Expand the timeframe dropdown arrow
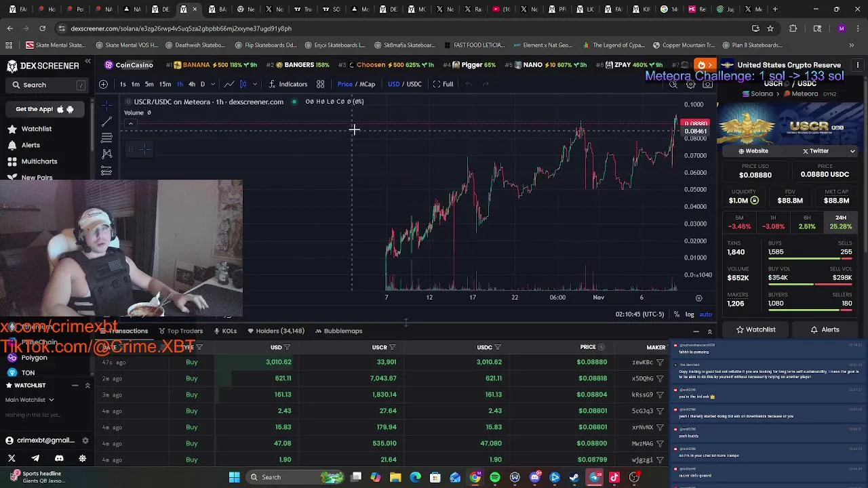Viewport: 868px width, 488px height. [212, 84]
